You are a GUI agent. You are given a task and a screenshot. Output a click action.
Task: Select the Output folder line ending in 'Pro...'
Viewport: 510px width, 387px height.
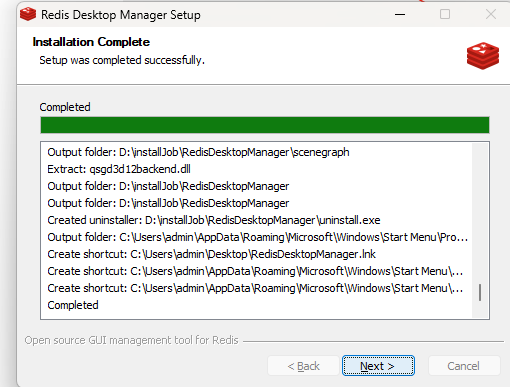258,237
